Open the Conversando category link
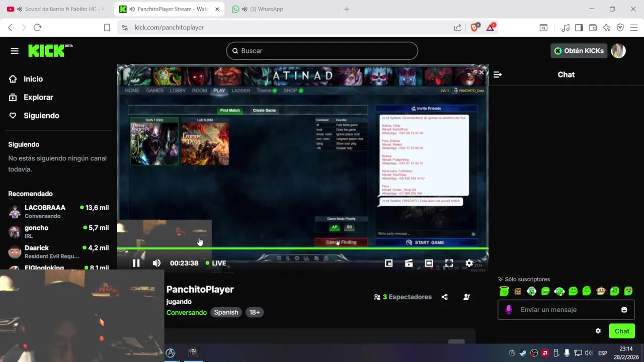The image size is (644, 362). click(187, 312)
